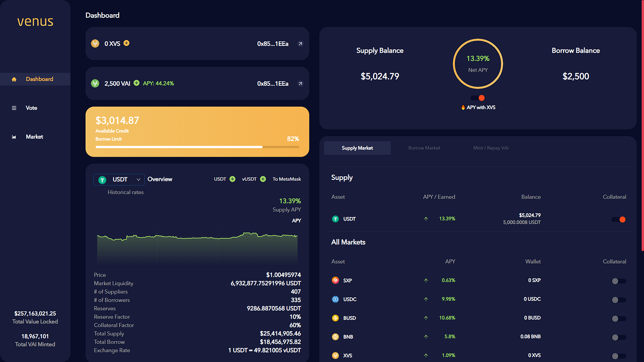Click the green up arrow in SXP row

pyautogui.click(x=426, y=280)
